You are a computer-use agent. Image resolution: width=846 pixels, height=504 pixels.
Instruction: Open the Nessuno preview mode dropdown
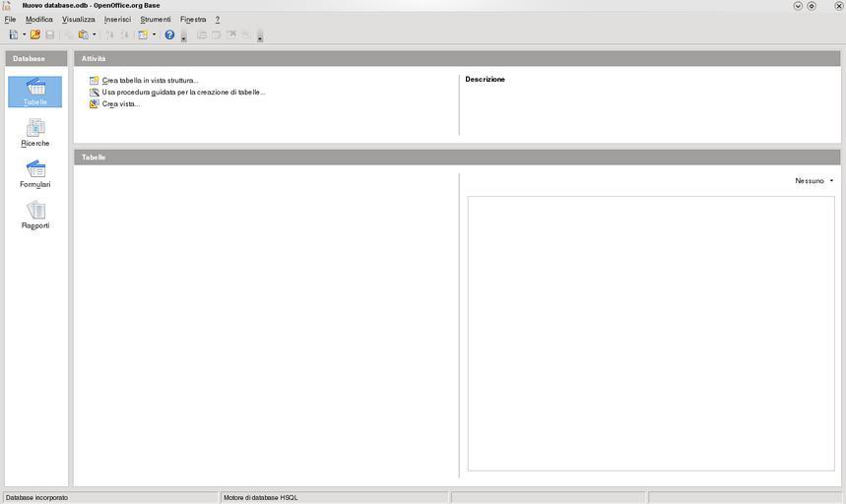(x=814, y=181)
